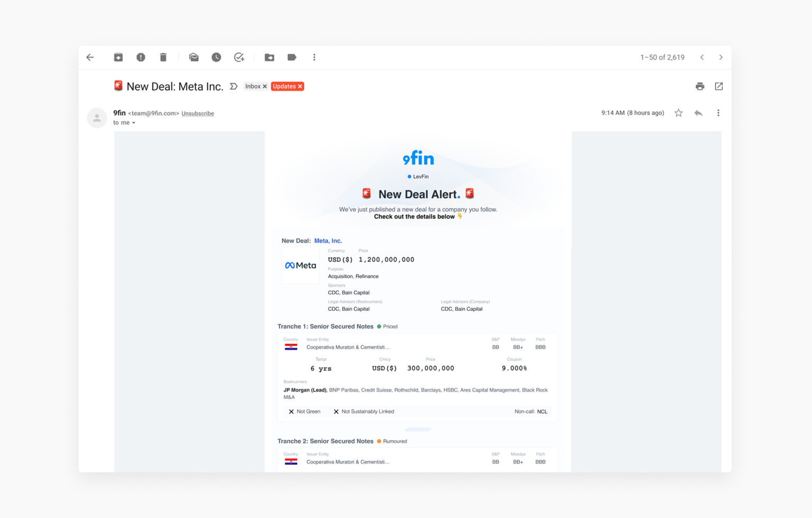Screen dimensions: 812x518
Task: Delete the email with the trash icon
Action: (x=163, y=57)
